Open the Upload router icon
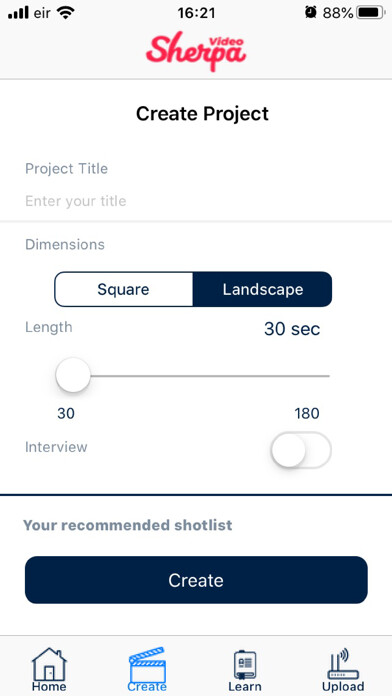This screenshot has width=392, height=696. tap(343, 664)
